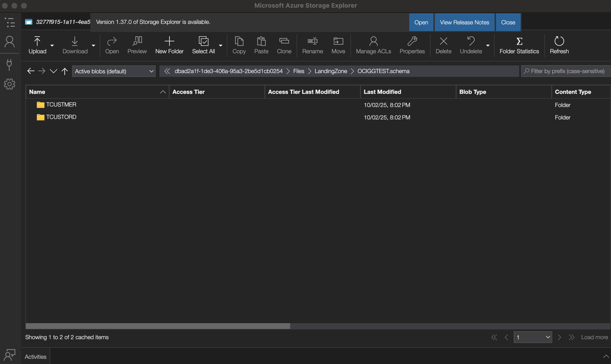The height and width of the screenshot is (364, 611).
Task: Navigate to LandingZone in the breadcrumb
Action: pyautogui.click(x=330, y=71)
